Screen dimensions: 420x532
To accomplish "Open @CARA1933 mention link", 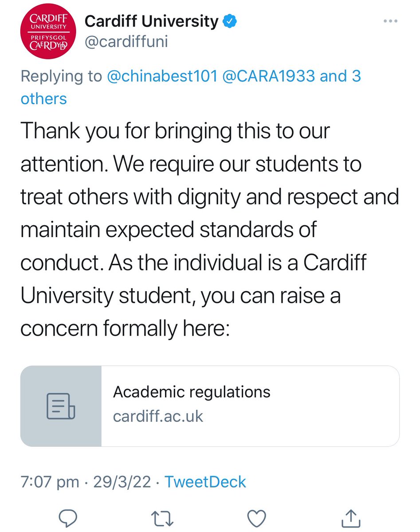I will (269, 76).
